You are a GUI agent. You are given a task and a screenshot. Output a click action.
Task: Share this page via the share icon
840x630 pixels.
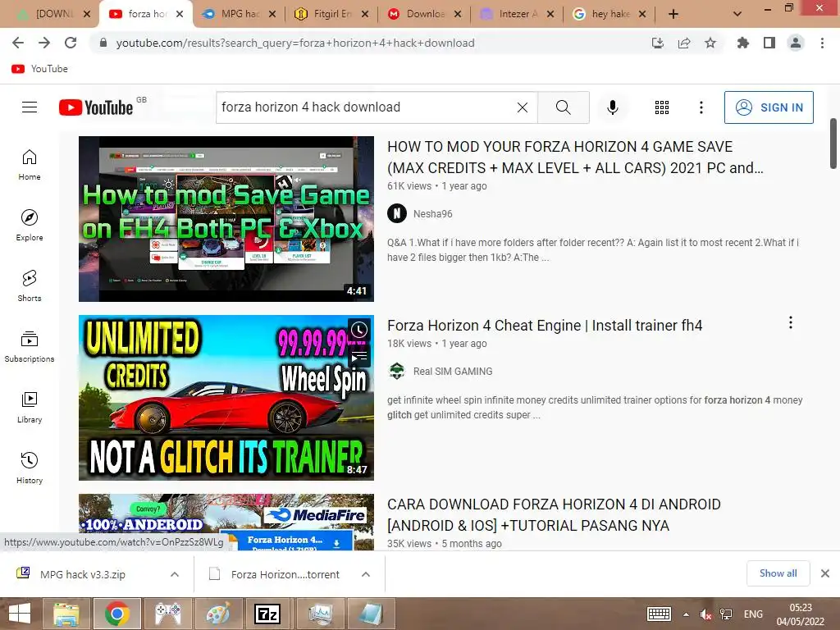pyautogui.click(x=684, y=43)
